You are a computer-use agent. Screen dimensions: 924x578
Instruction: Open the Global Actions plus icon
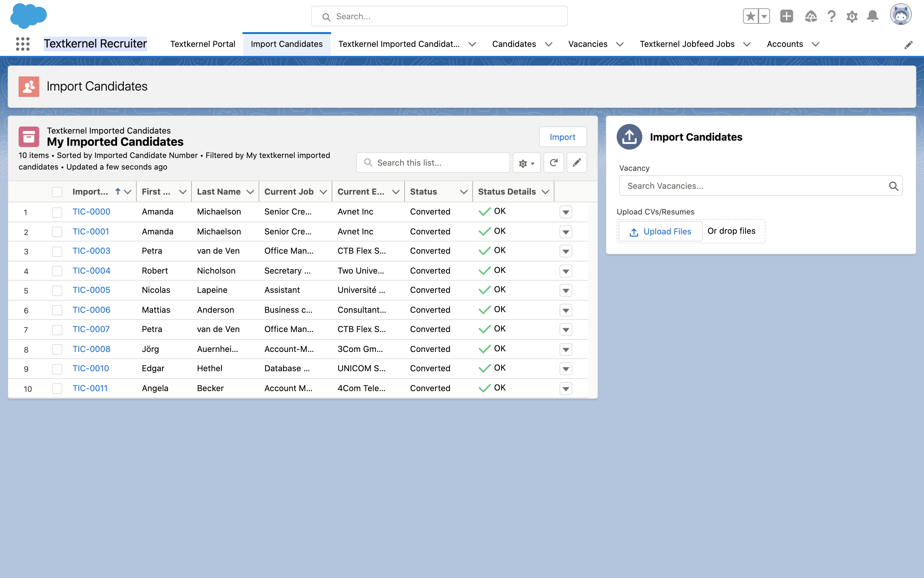(x=787, y=16)
